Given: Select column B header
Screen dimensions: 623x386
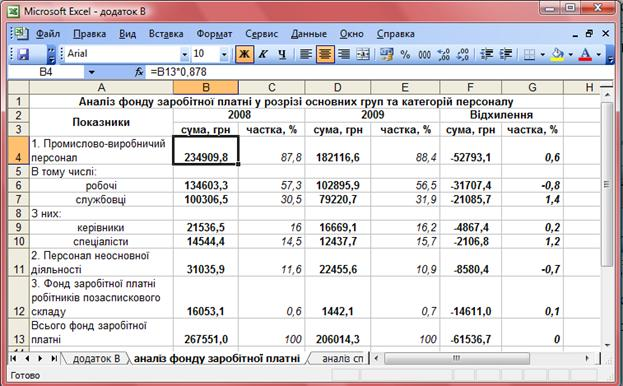Looking at the screenshot, I should pos(206,87).
